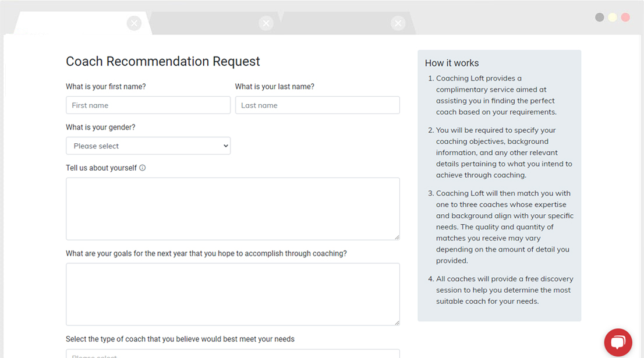Close the first browser tab

134,23
